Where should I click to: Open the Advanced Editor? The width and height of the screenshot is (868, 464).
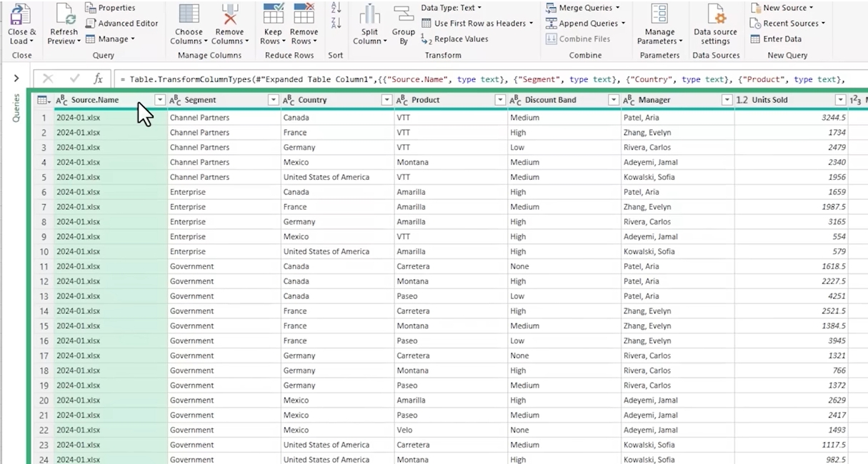coord(121,24)
